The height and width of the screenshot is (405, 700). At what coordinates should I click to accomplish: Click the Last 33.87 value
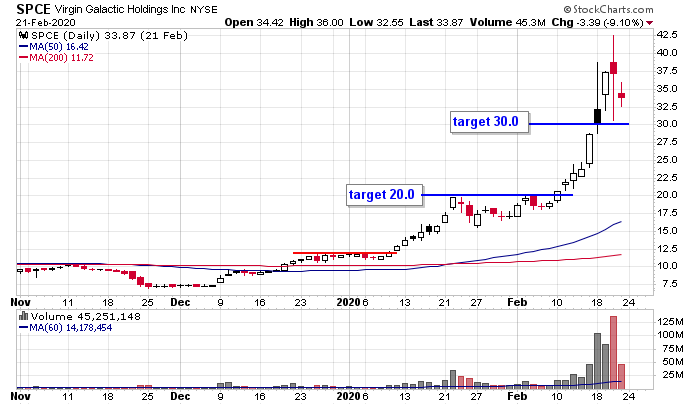point(436,22)
